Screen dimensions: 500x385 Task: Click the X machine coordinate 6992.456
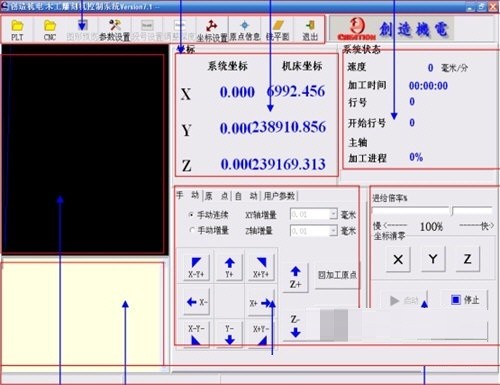(x=296, y=91)
